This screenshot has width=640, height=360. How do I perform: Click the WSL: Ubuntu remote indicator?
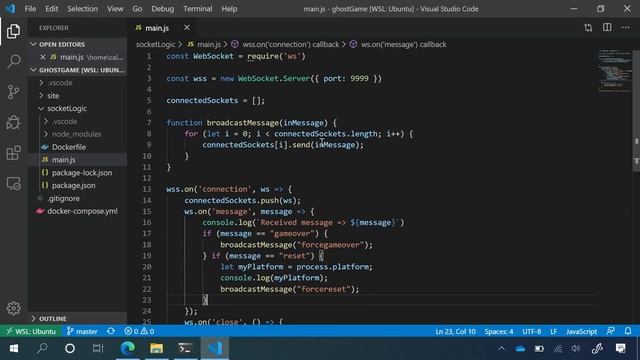[31, 331]
